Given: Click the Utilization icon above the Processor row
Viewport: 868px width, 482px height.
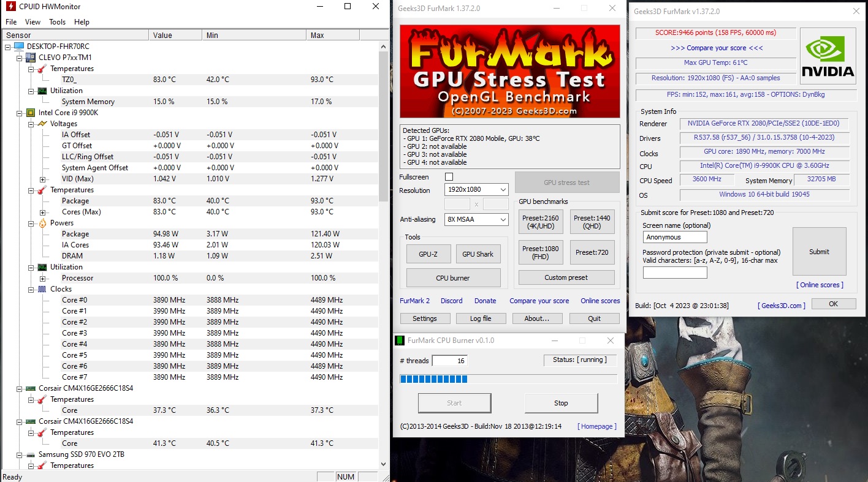Looking at the screenshot, I should click(42, 267).
